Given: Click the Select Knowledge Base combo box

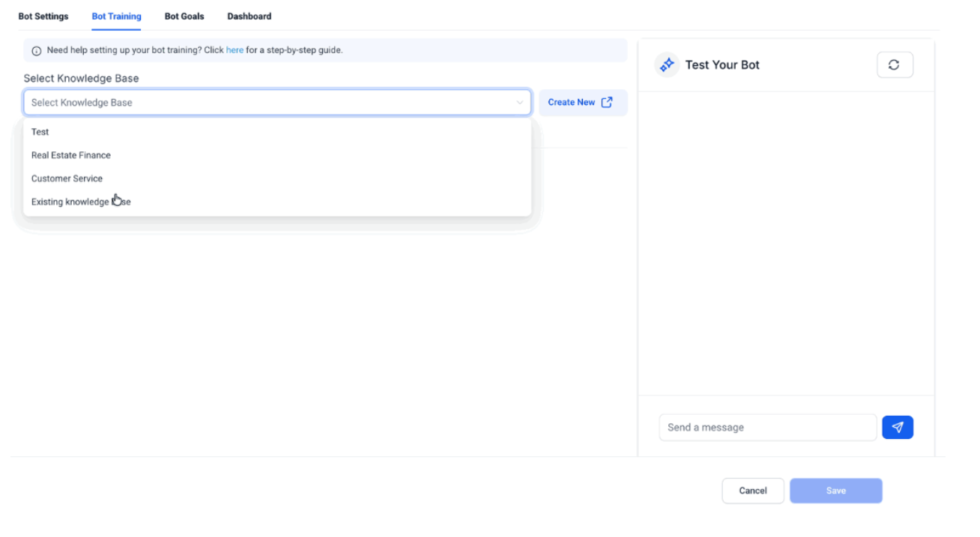Looking at the screenshot, I should [x=270, y=103].
